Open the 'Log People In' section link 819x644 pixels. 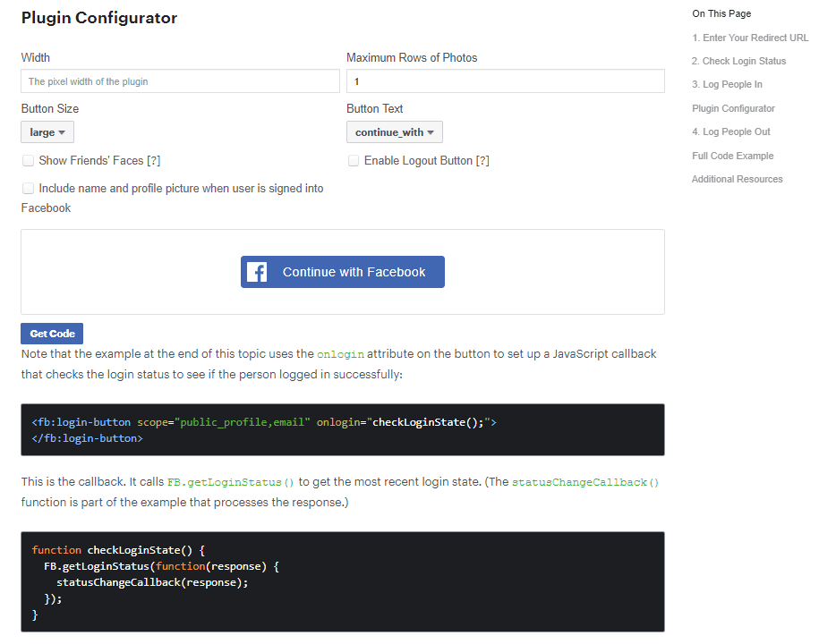pos(727,84)
